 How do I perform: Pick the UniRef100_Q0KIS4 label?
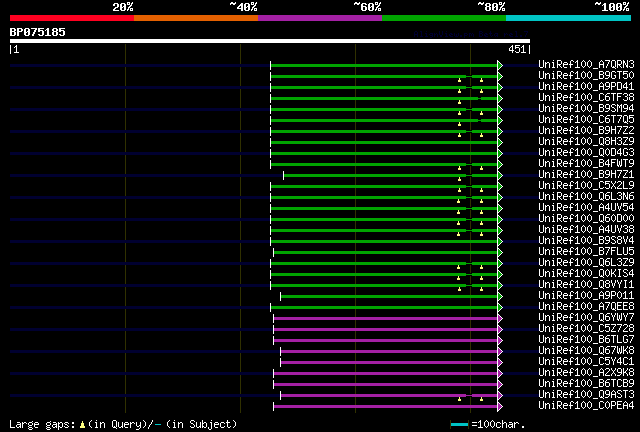click(586, 274)
